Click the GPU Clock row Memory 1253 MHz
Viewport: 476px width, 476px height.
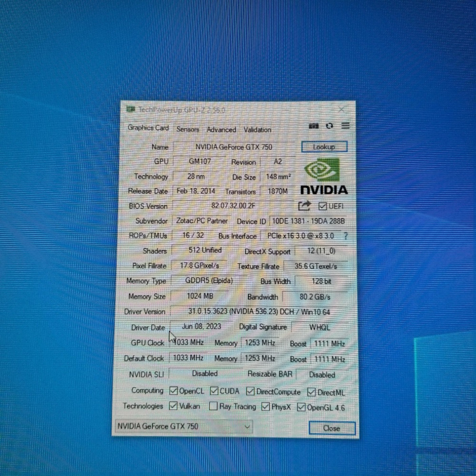tap(260, 343)
